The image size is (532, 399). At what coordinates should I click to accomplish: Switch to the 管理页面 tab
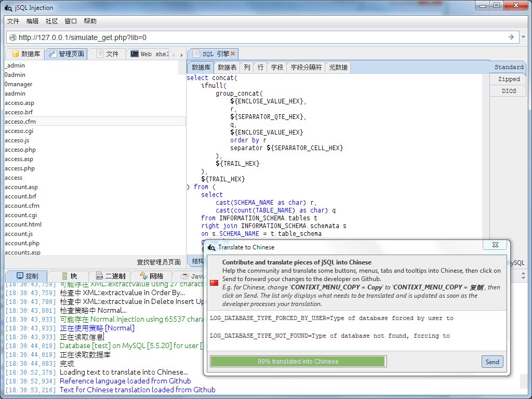tap(66, 54)
